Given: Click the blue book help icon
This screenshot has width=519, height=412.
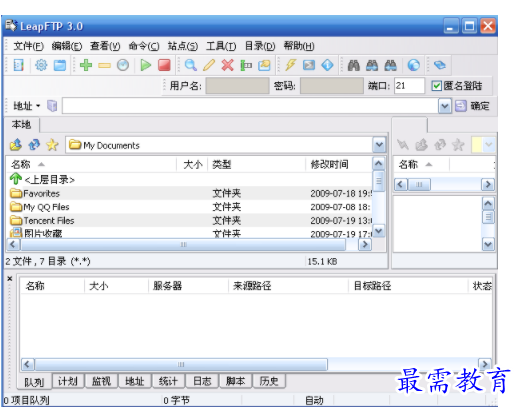Looking at the screenshot, I should [x=440, y=65].
